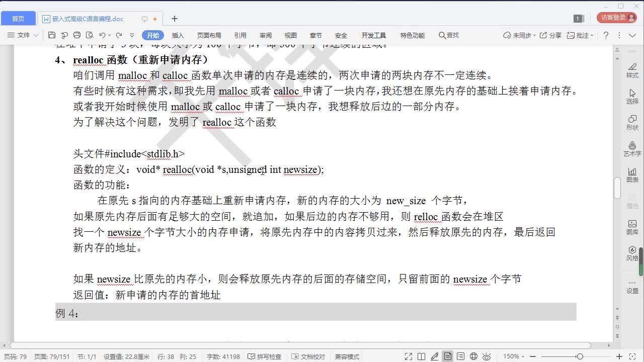Open the 图库 (Gallery) sidebar panel

point(632,227)
